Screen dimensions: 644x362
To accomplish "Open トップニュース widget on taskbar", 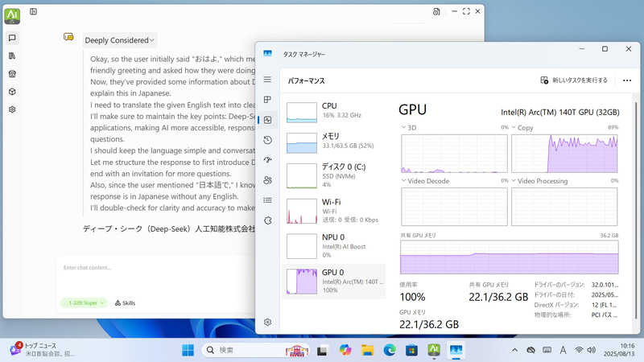I will [41, 350].
